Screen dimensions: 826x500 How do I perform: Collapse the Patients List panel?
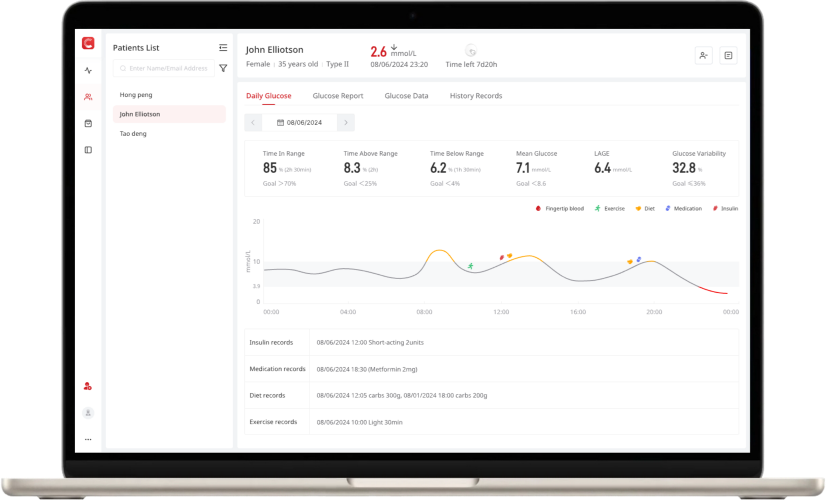tap(223, 47)
